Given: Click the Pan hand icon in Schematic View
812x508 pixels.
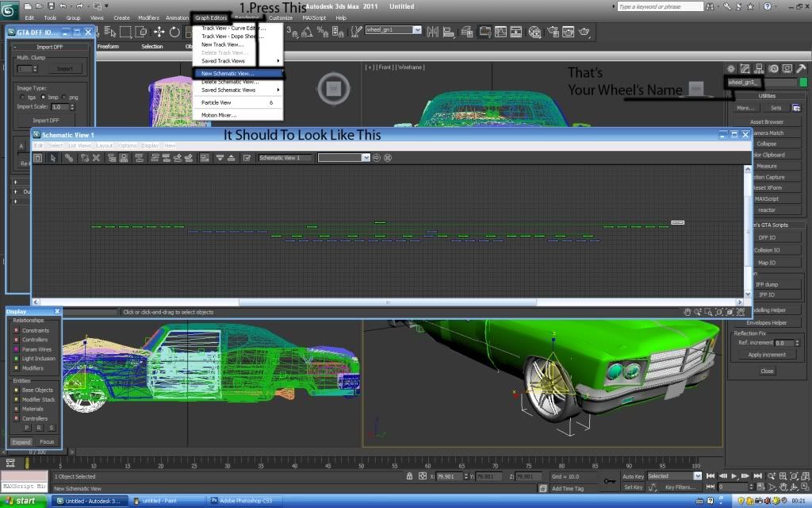Looking at the screenshot, I should 688,312.
